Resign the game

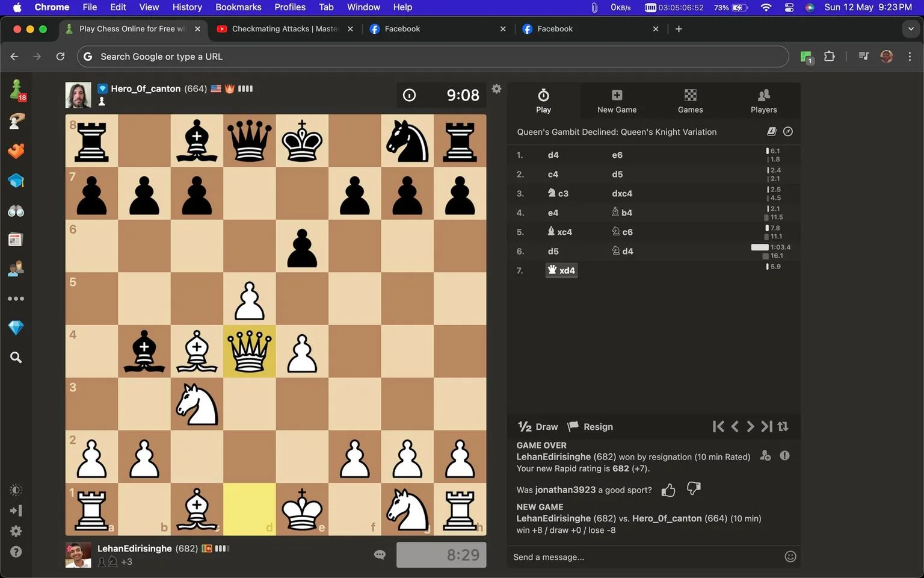pos(590,427)
